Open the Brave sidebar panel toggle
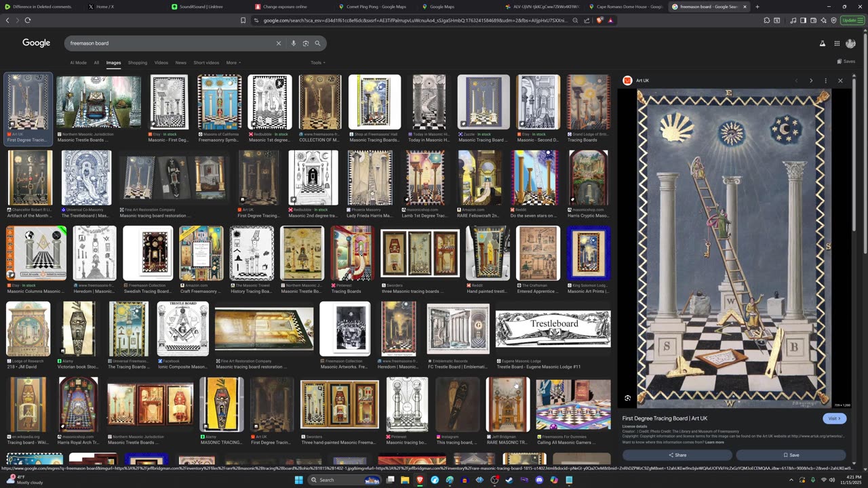The image size is (868, 488). pos(804,20)
